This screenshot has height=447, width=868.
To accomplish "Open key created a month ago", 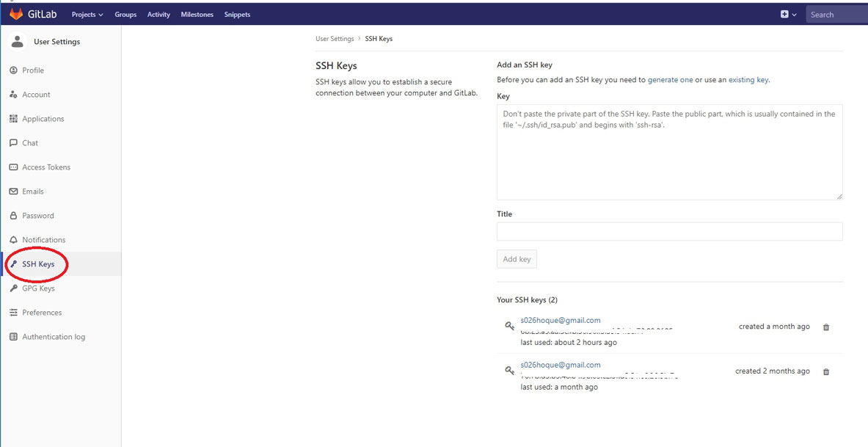I will click(561, 321).
